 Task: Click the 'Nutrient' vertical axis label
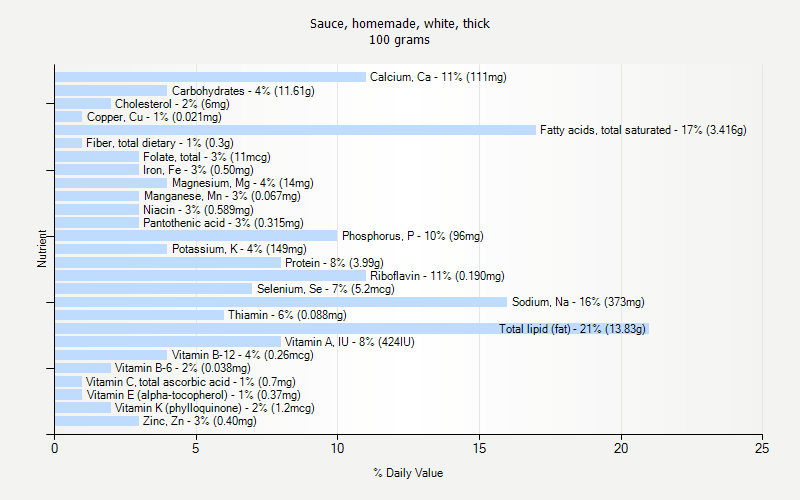pyautogui.click(x=42, y=249)
